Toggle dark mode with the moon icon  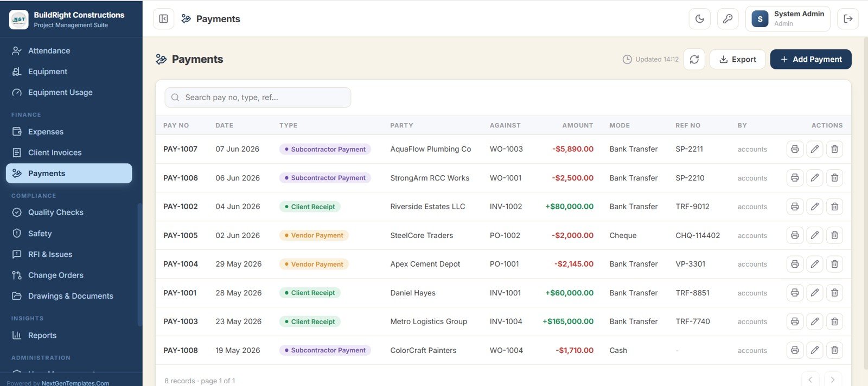700,19
